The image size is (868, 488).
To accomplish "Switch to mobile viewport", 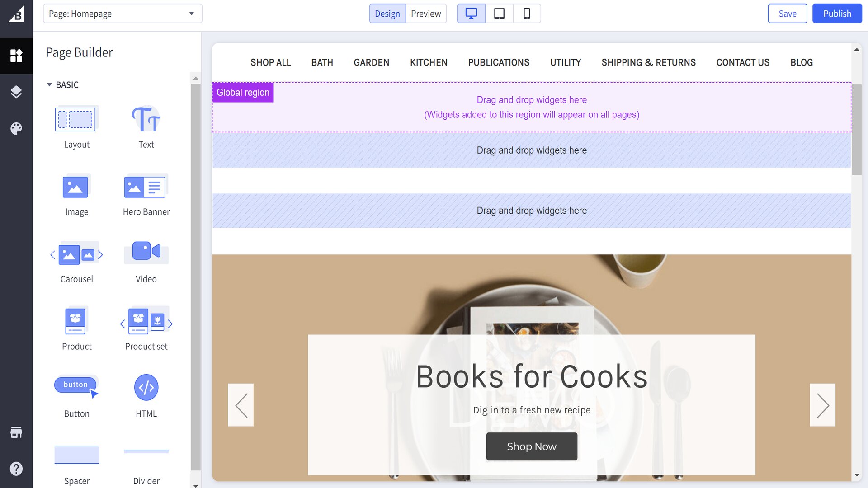I will pyautogui.click(x=527, y=14).
